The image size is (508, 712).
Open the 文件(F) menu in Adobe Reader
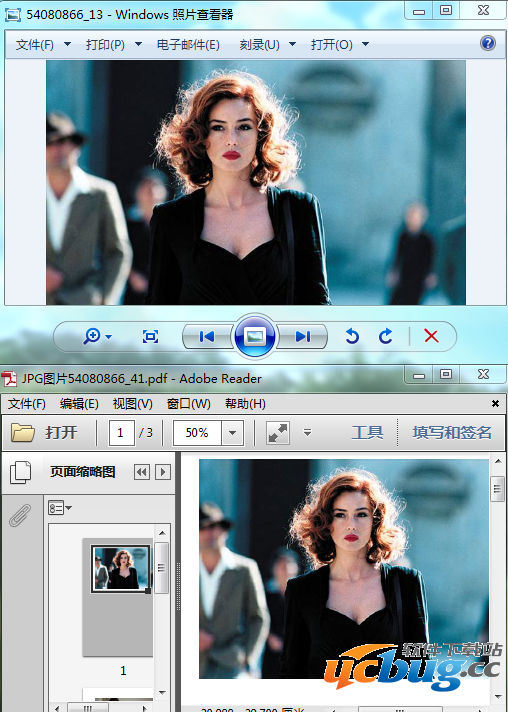tap(27, 404)
